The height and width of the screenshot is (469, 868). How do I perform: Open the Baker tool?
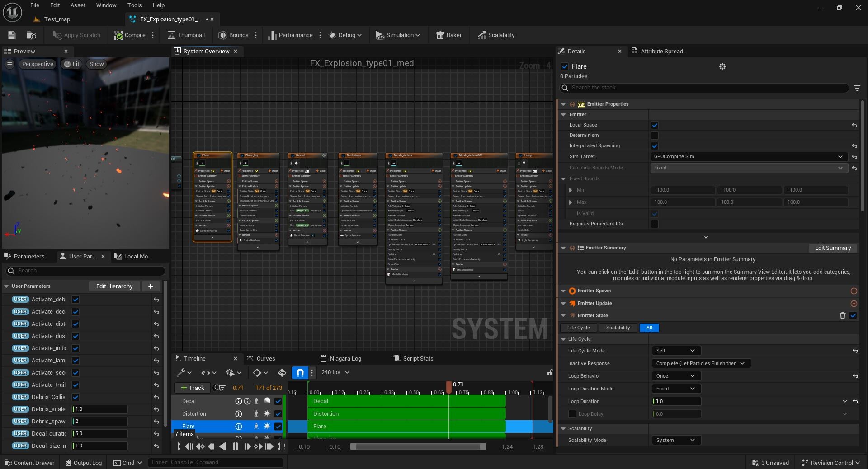tap(448, 35)
